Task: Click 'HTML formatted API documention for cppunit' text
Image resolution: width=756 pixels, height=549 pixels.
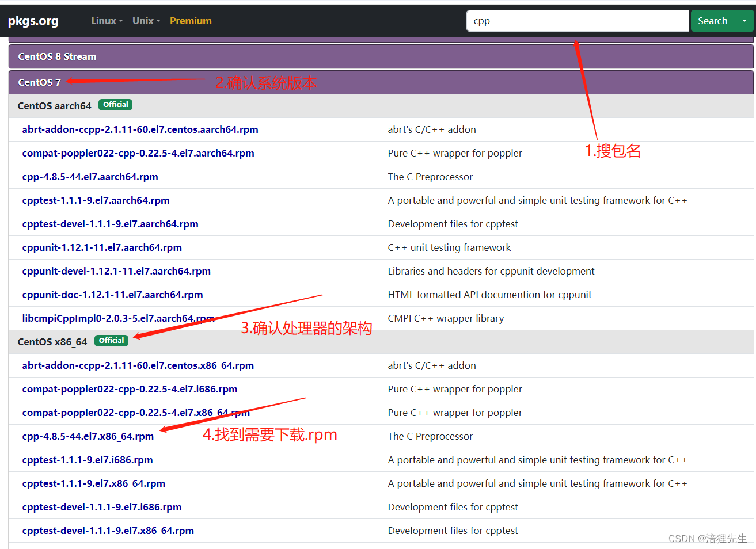Action: (489, 295)
